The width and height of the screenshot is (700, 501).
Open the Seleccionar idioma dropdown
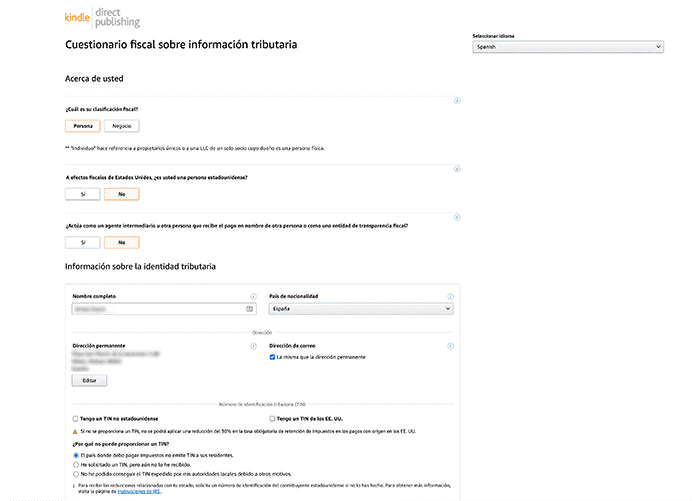(x=568, y=47)
